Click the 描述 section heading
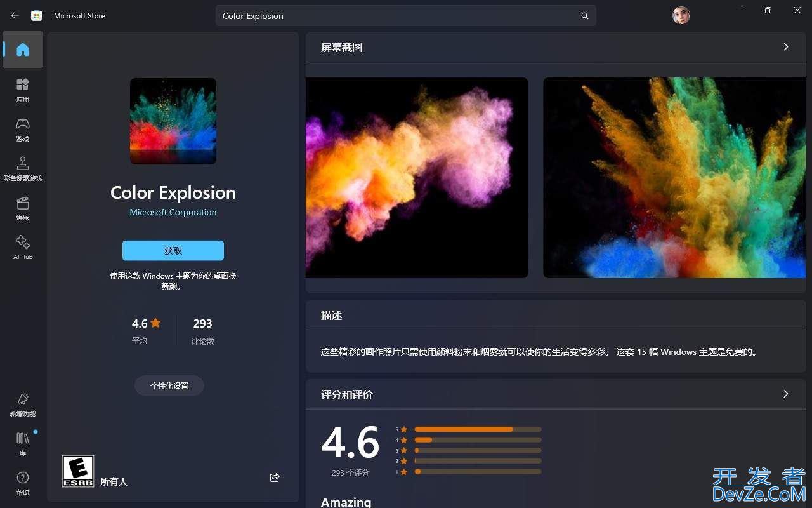 pos(332,316)
